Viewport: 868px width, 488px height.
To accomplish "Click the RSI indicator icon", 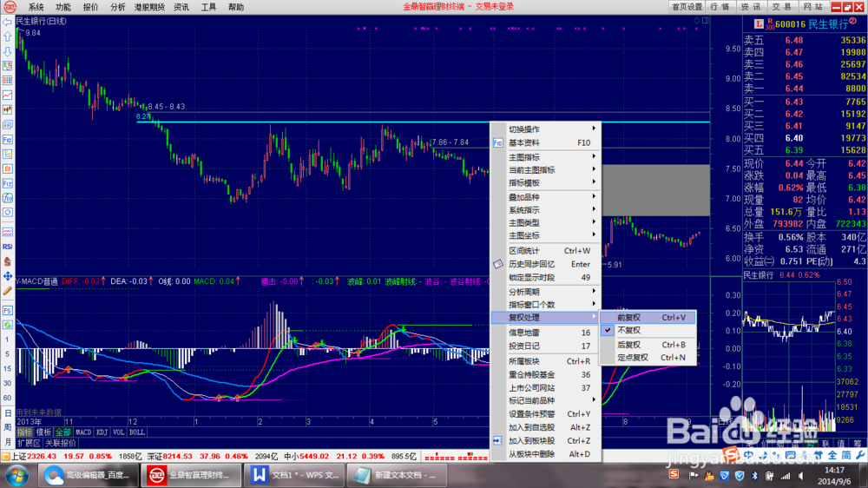I will (x=7, y=247).
